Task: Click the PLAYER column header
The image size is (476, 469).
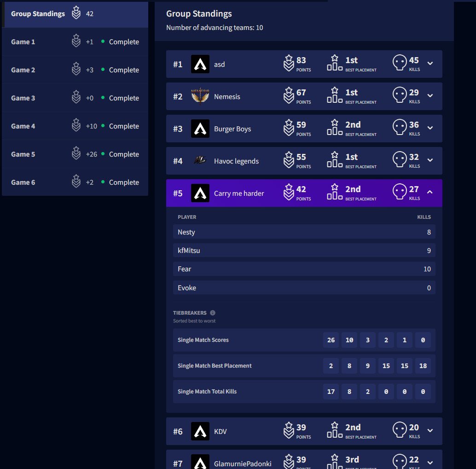Action: (187, 217)
